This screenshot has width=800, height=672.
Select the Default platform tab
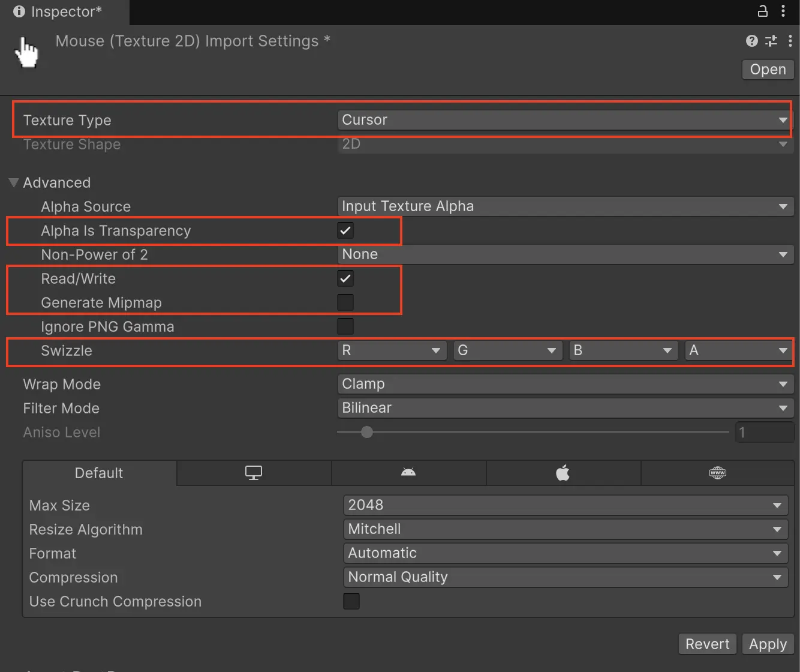99,473
